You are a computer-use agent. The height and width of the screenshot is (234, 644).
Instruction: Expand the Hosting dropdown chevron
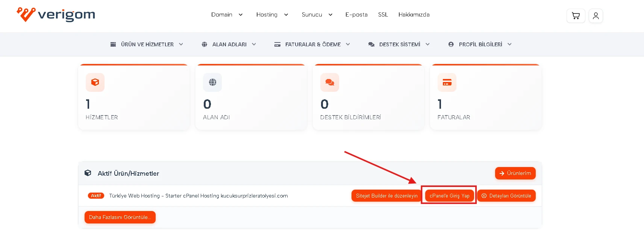[x=286, y=15]
